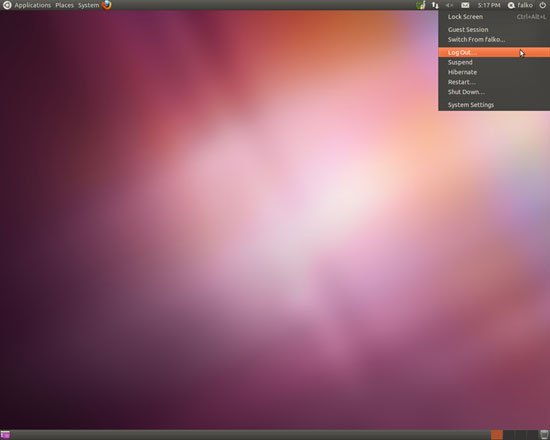Viewport: 550px width, 440px height.
Task: Select Restart... from the session menu
Action: 494,82
